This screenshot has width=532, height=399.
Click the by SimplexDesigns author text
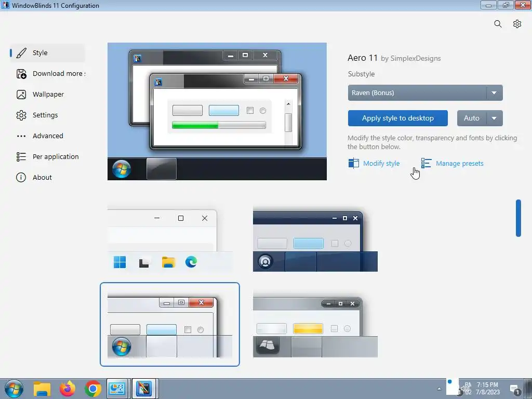(411, 58)
